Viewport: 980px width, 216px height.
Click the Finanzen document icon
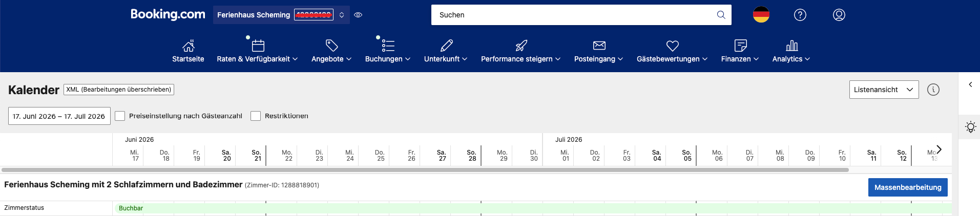(740, 46)
